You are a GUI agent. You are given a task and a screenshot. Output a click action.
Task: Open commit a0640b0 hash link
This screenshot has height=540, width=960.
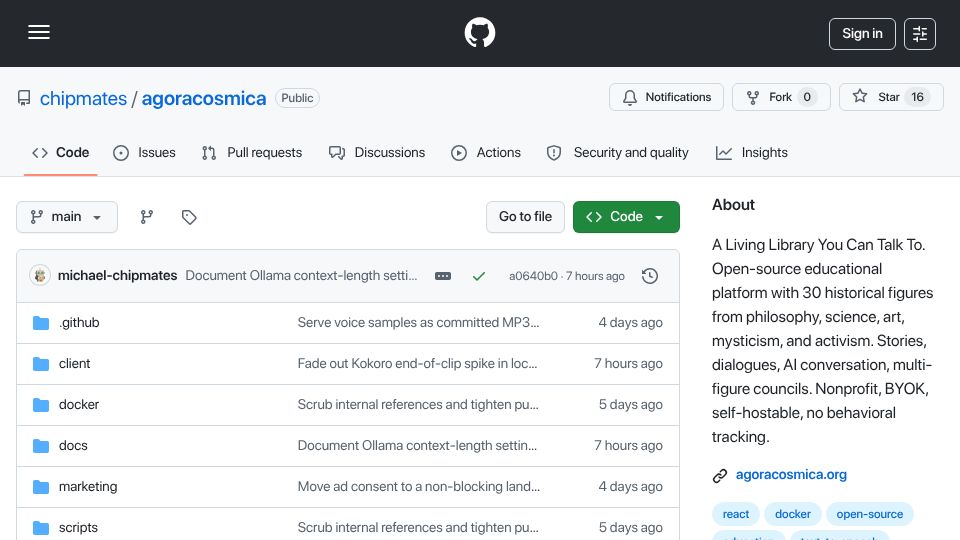tap(533, 276)
